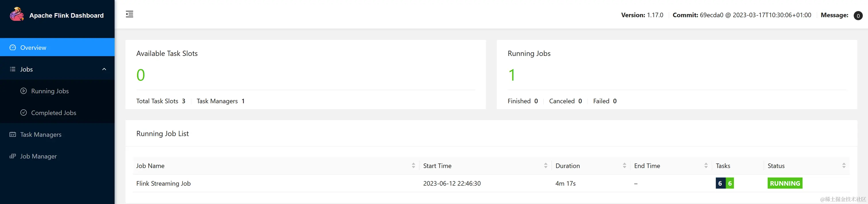Click the Jobs list icon
Viewport: 868px width, 204px height.
(x=13, y=69)
